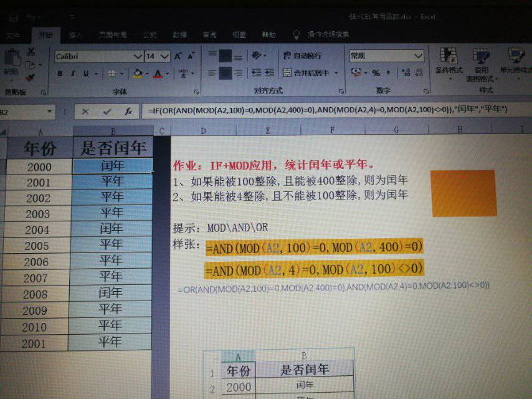Toggle bold formatting
532x399 pixels.
click(x=60, y=74)
